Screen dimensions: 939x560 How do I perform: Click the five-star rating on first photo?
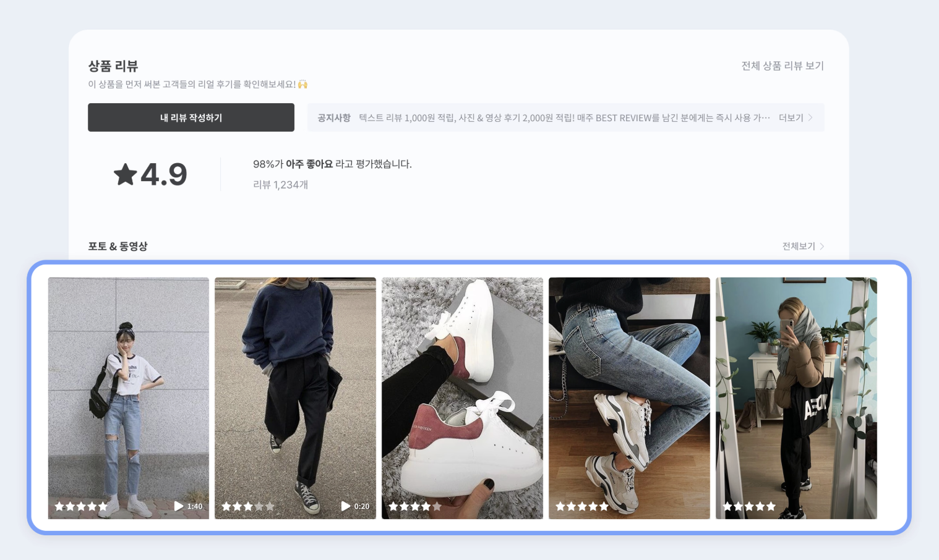tap(81, 506)
